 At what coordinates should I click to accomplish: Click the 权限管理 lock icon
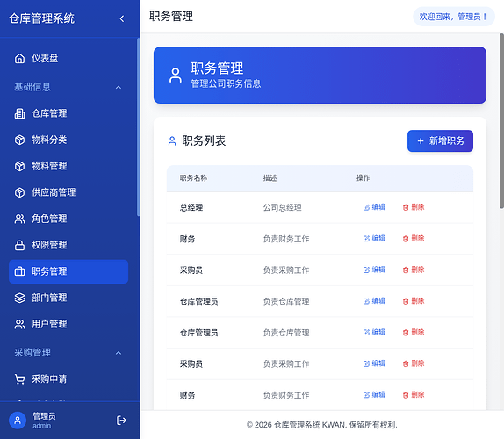click(x=19, y=245)
